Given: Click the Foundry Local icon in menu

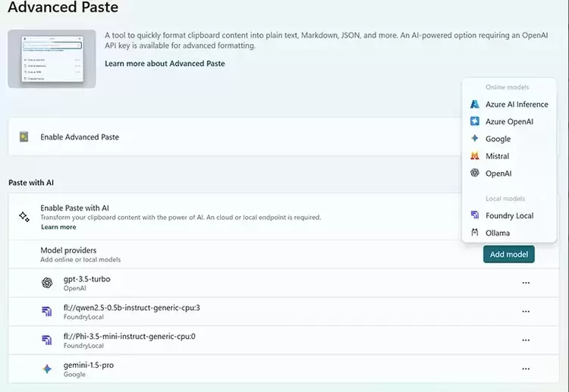Looking at the screenshot, I should pyautogui.click(x=475, y=215).
